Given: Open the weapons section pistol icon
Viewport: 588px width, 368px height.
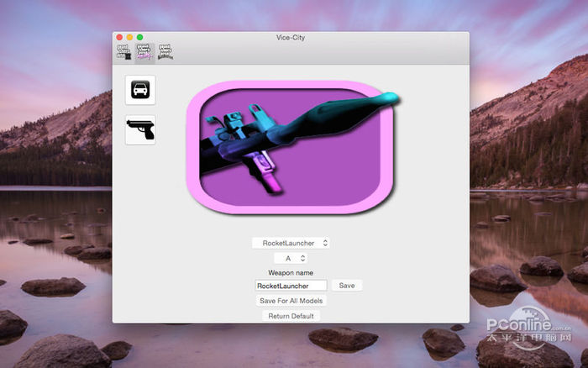Looking at the screenshot, I should (140, 129).
